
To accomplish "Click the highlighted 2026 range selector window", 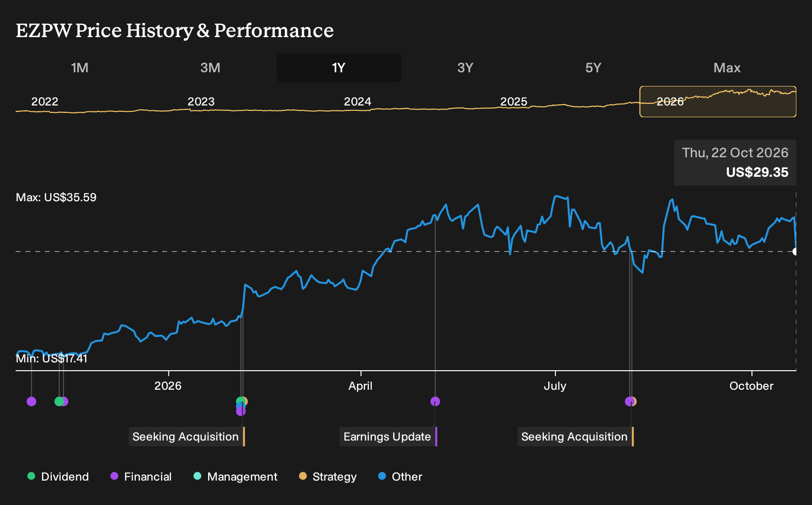I will click(x=718, y=102).
